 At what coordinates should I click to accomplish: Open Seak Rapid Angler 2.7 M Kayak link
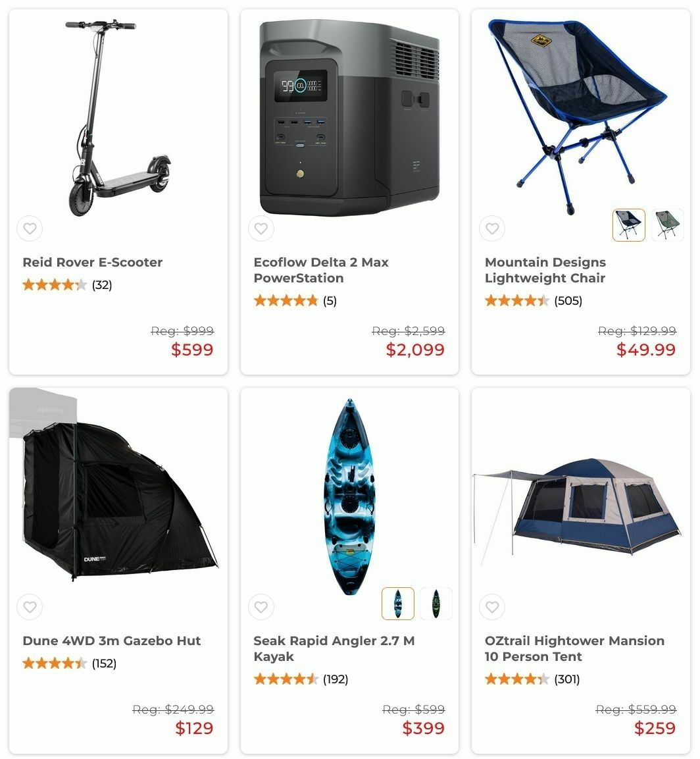[x=334, y=648]
